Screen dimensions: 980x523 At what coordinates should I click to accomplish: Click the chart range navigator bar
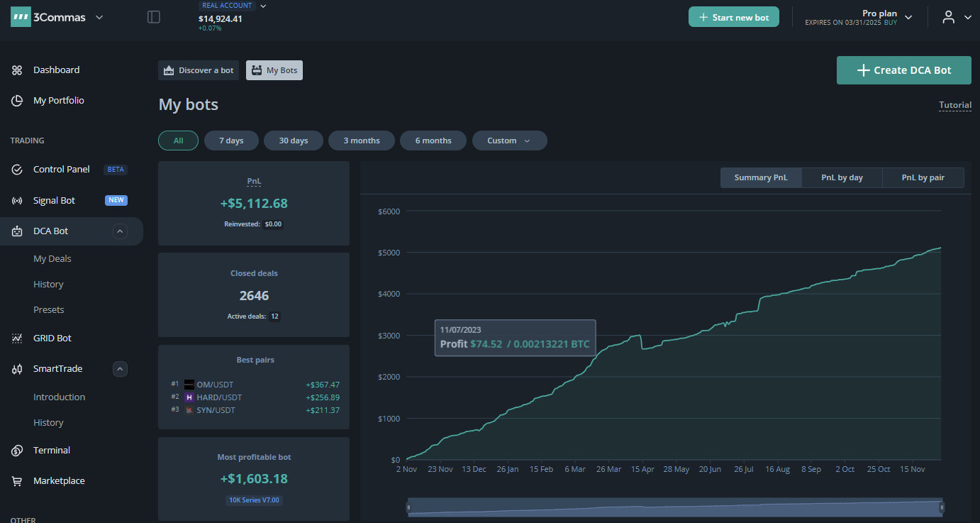point(675,507)
